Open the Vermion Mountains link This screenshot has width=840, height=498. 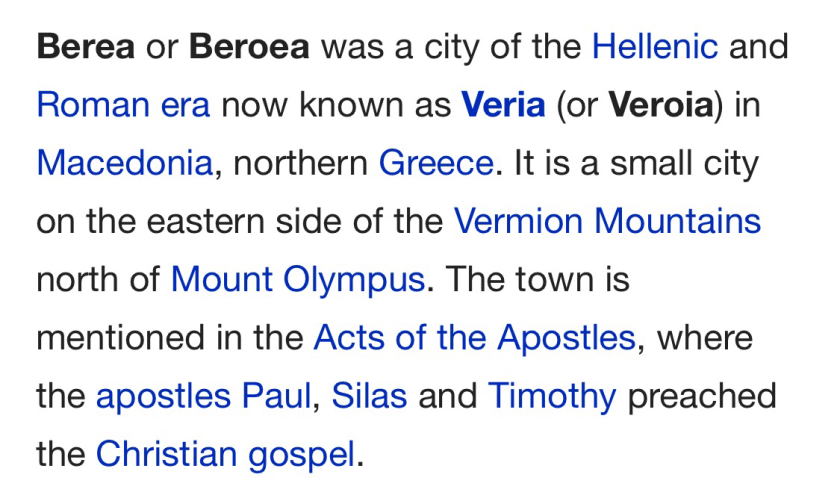tap(607, 221)
